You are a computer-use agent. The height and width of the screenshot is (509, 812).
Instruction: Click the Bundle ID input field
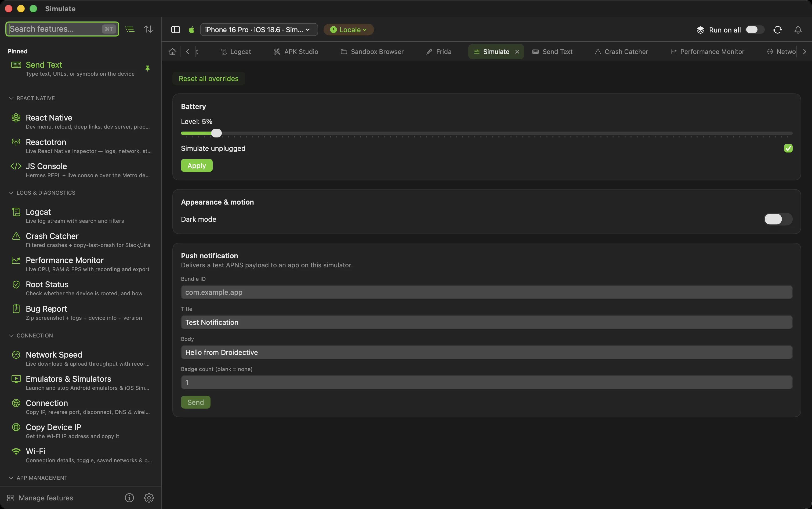(x=487, y=292)
